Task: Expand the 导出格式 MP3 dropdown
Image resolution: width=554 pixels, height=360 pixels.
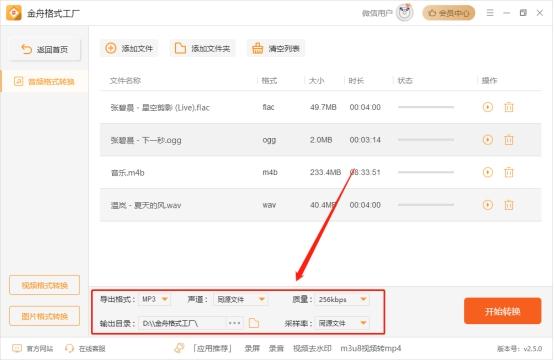Action: tap(155, 299)
